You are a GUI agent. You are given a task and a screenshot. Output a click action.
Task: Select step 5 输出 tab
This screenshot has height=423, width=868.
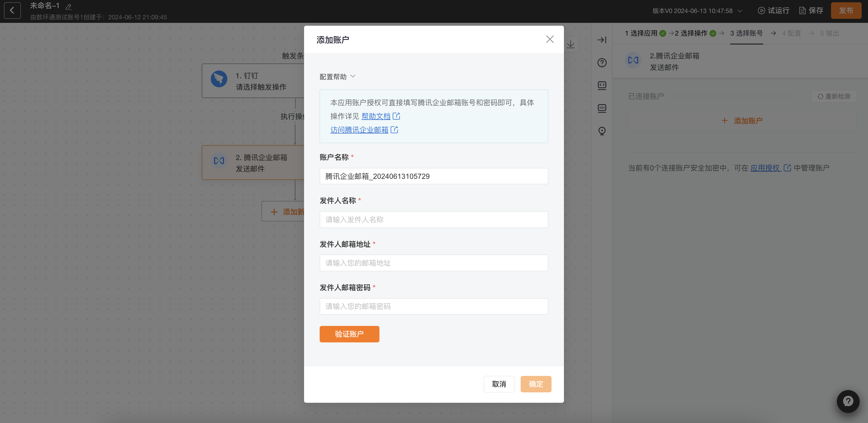click(829, 33)
